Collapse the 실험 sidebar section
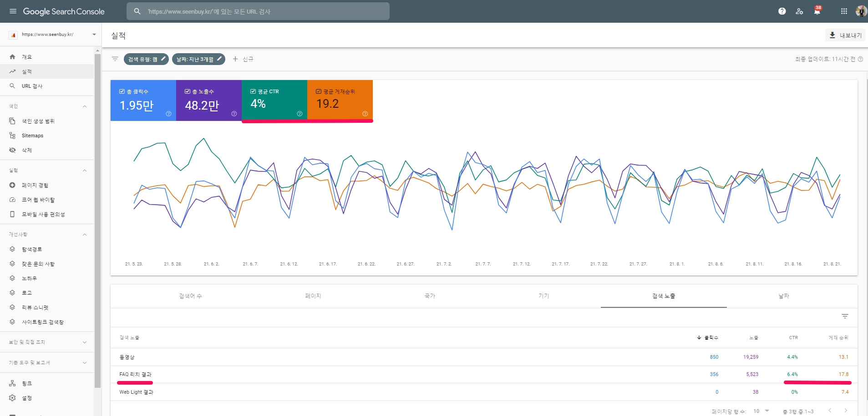This screenshot has height=416, width=868. tap(85, 170)
